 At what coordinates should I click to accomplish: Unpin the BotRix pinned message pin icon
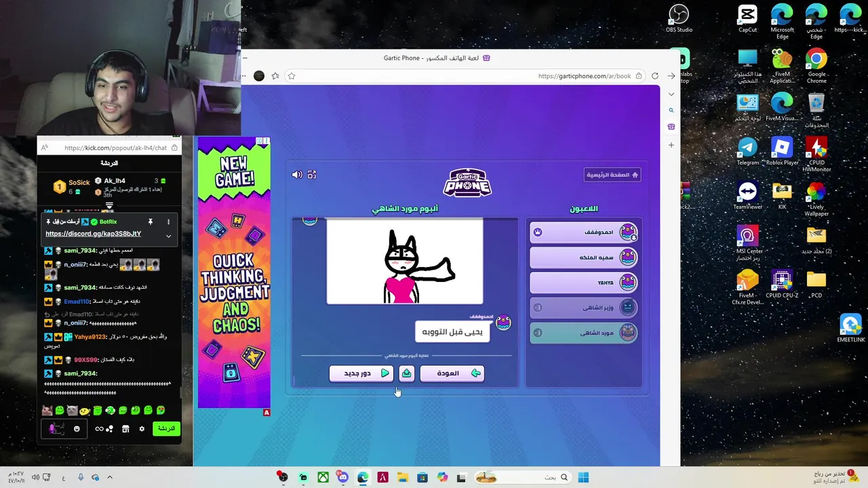coord(151,222)
